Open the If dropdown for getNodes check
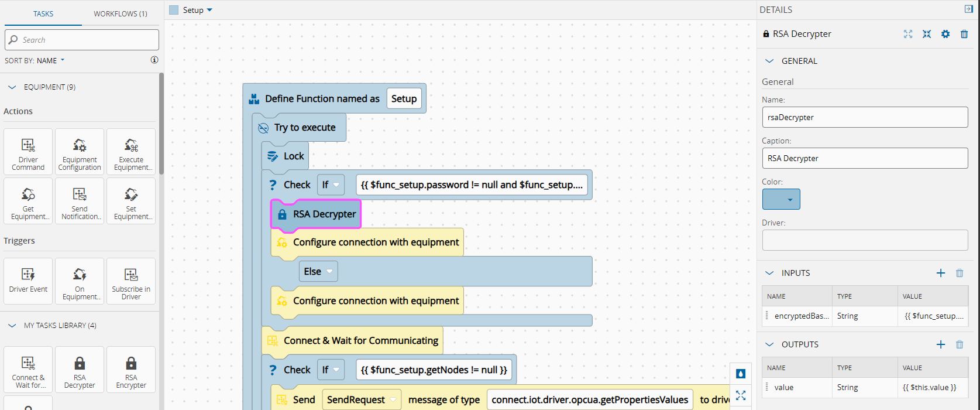The height and width of the screenshot is (410, 980). click(331, 370)
